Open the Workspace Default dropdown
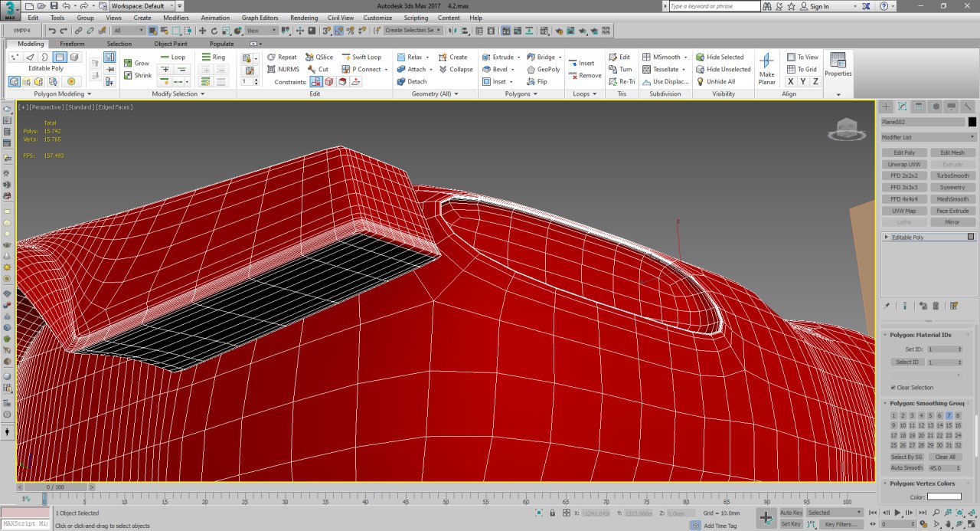The height and width of the screenshot is (531, 980). (142, 6)
